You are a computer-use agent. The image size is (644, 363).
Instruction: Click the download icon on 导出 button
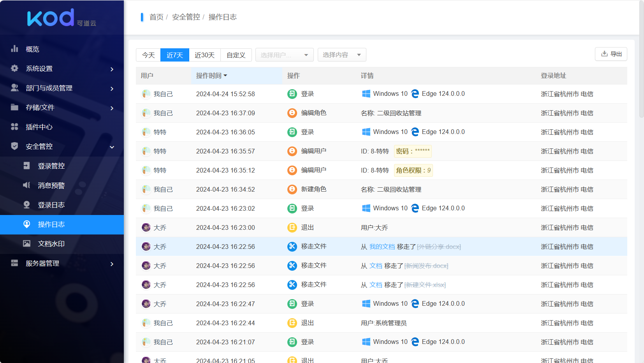point(604,54)
